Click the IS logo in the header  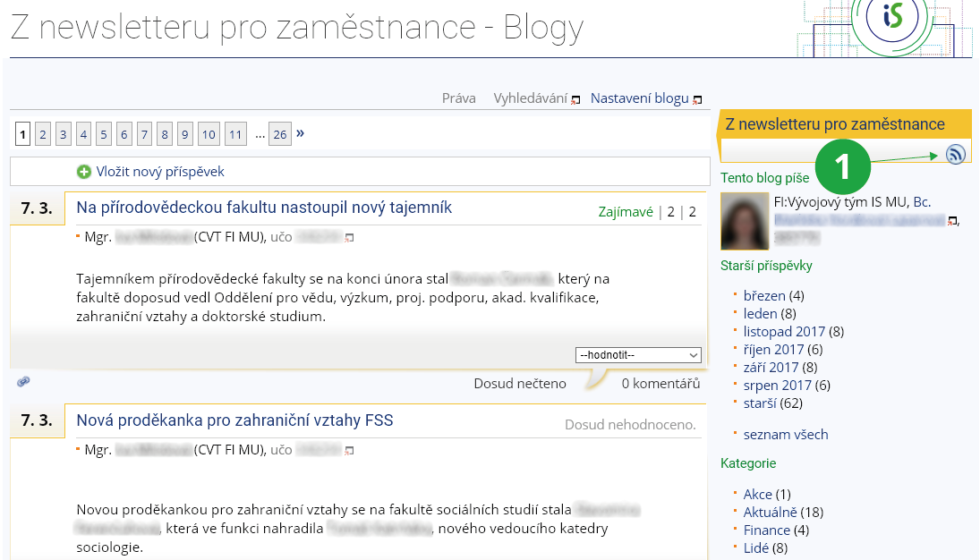[x=891, y=18]
